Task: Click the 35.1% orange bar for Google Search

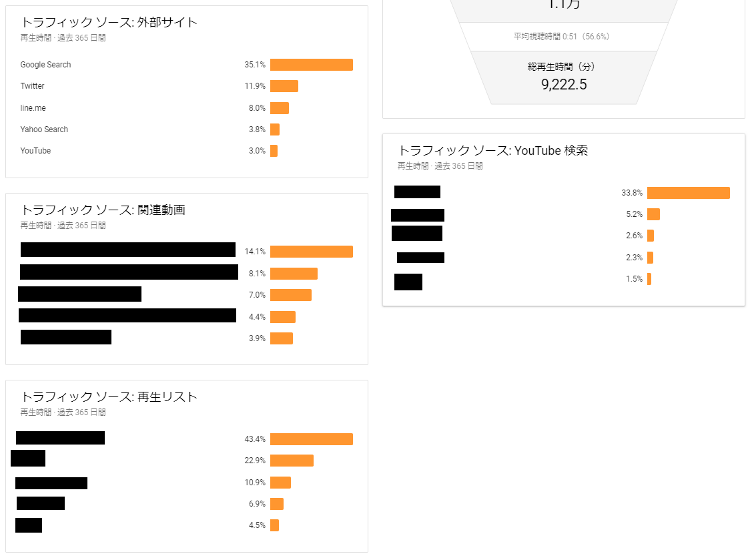Action: (x=311, y=65)
